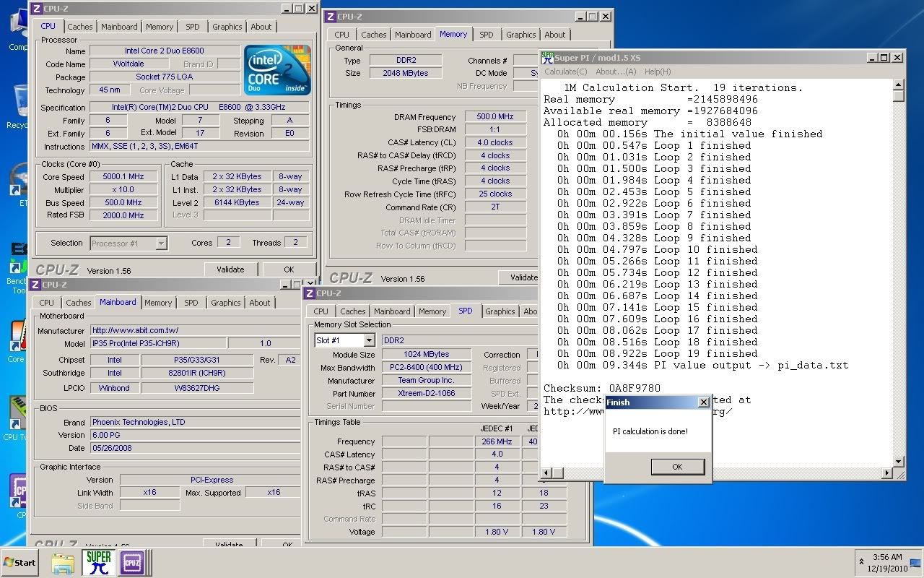Click the CPU-Z taskbar icon
Viewport: 924px width, 578px height.
132,562
